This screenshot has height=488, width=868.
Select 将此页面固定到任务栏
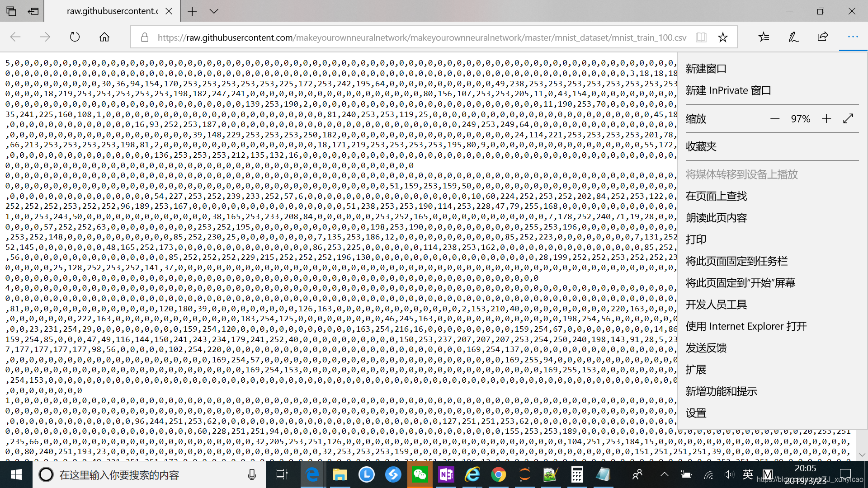[772, 261]
